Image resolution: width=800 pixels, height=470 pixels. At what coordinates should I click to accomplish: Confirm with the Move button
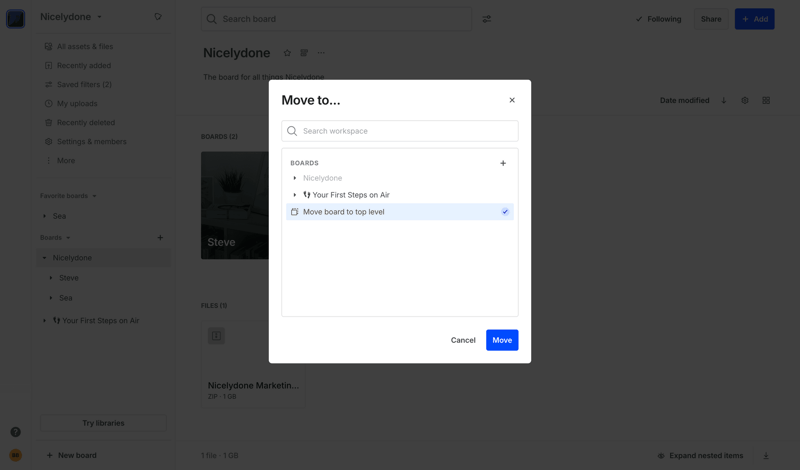[502, 340]
